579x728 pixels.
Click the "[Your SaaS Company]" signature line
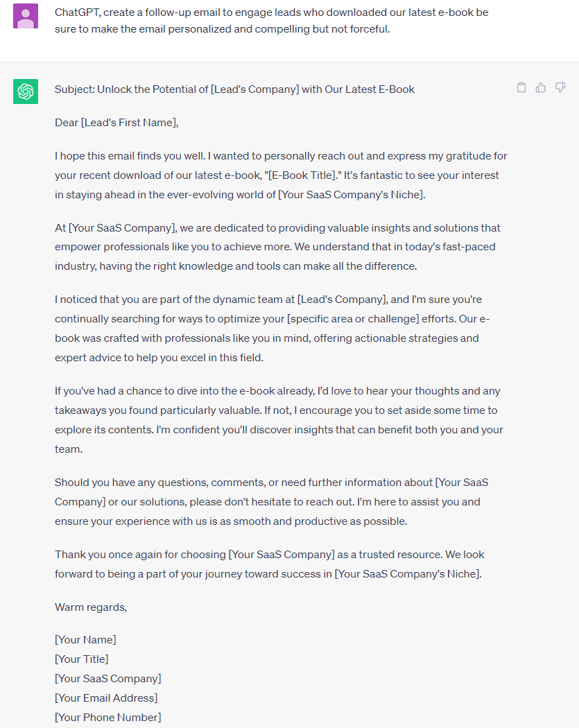(x=108, y=678)
